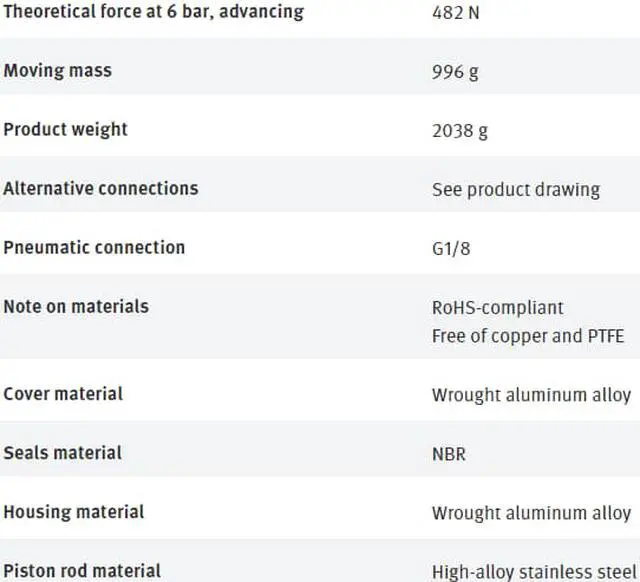The height and width of the screenshot is (582, 640).
Task: Select the cover material's wrought aluminum alloy value
Action: coord(531,395)
